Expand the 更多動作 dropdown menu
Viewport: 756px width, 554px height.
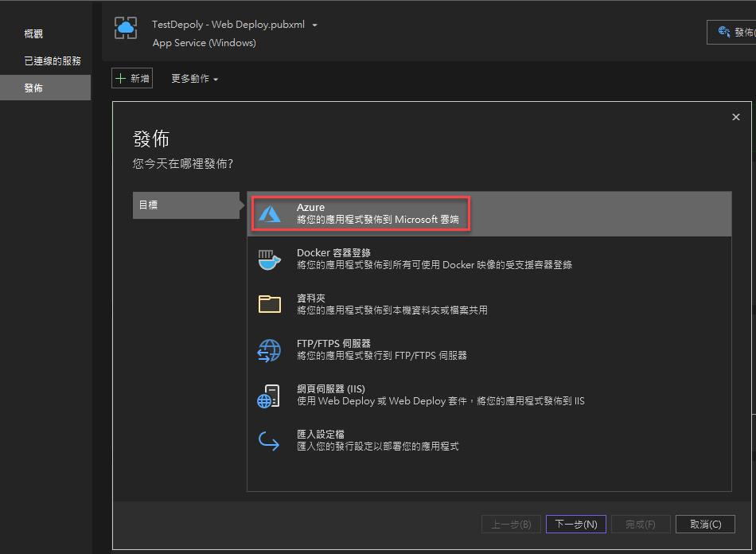pyautogui.click(x=194, y=79)
